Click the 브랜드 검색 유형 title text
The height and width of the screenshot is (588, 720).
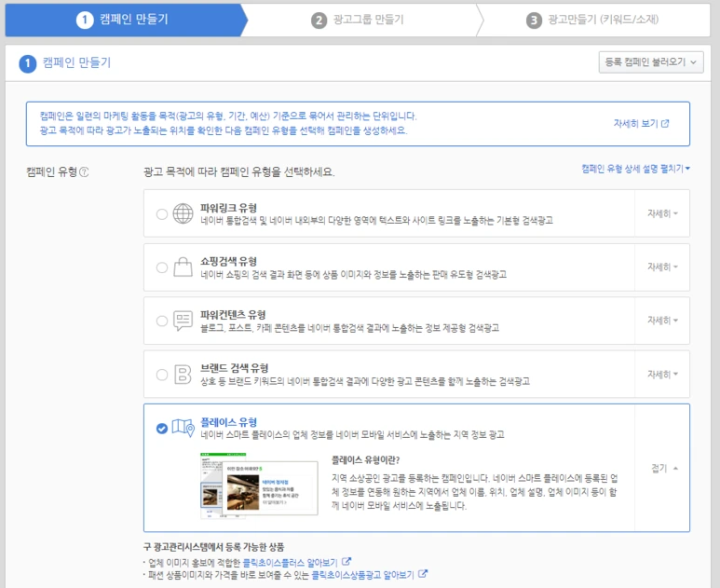point(234,368)
